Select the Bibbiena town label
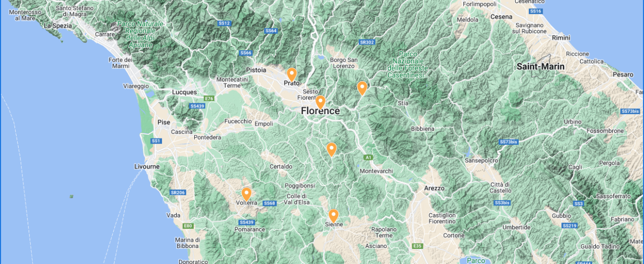This screenshot has width=644, height=264. click(x=422, y=128)
